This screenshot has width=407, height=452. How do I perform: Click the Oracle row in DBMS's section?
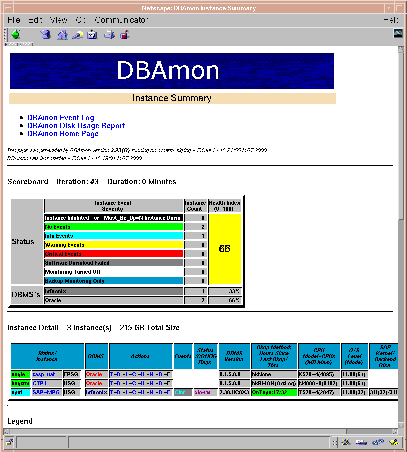pyautogui.click(x=114, y=300)
